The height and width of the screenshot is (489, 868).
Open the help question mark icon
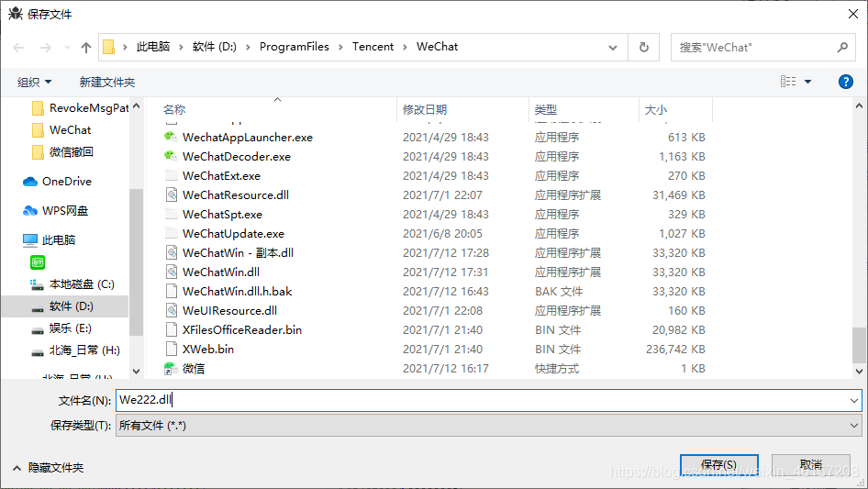pos(845,82)
